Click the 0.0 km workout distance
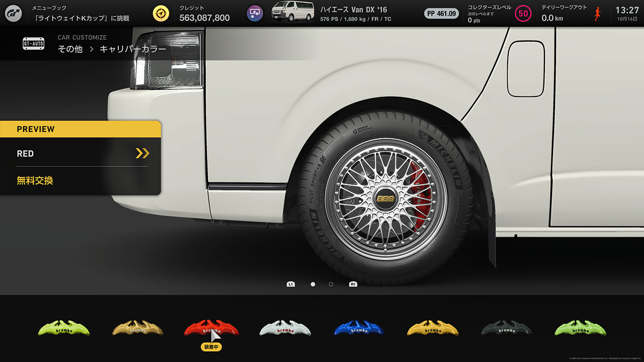 (552, 18)
